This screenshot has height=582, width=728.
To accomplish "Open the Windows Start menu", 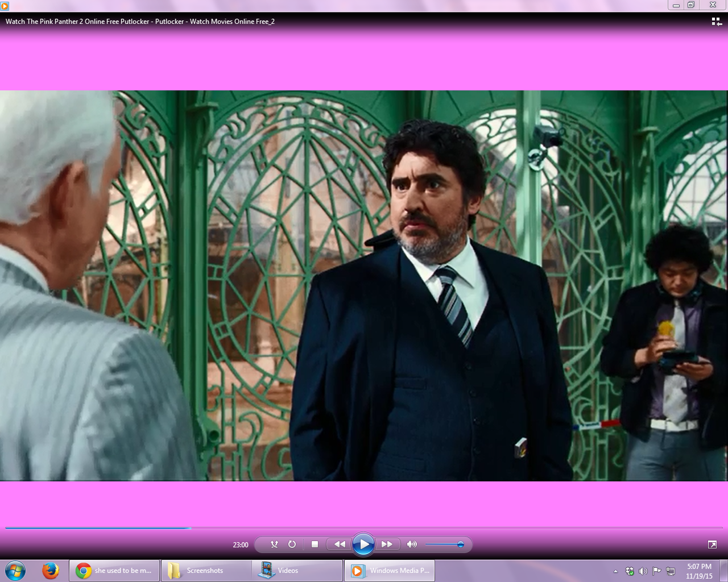I will point(15,570).
